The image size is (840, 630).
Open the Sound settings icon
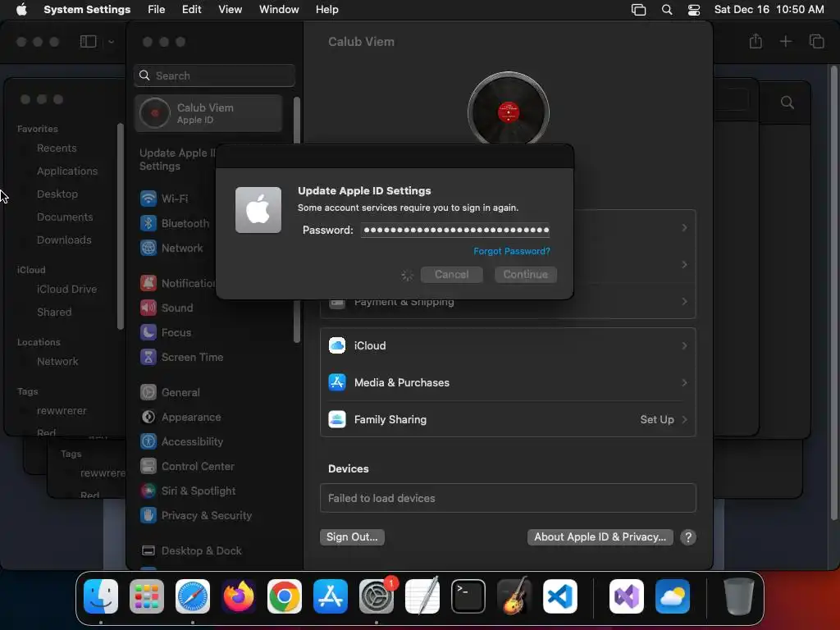point(148,308)
